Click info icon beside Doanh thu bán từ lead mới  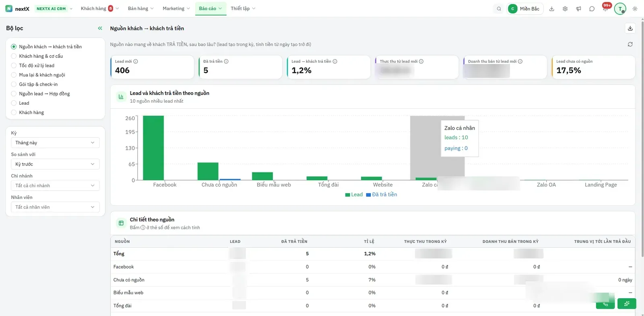coord(520,62)
